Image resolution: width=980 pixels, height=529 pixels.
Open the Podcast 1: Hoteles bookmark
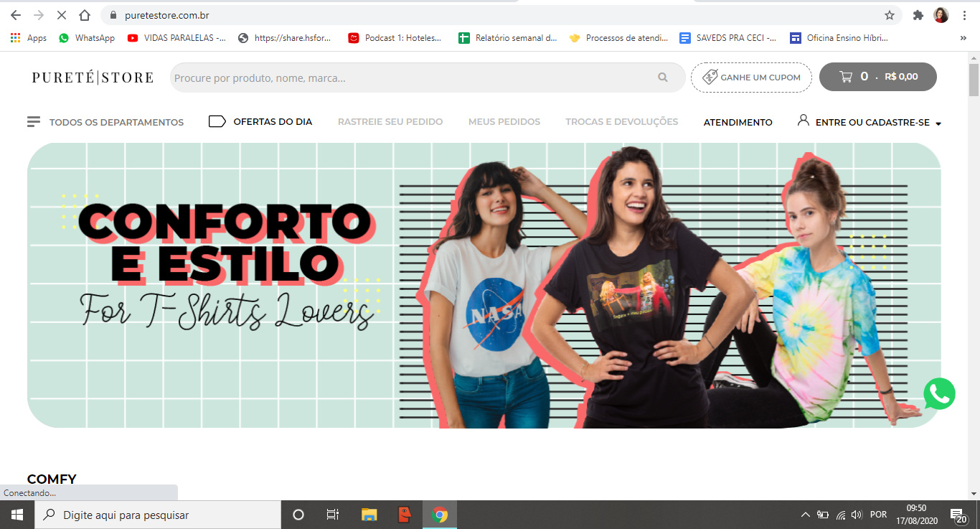pos(395,38)
